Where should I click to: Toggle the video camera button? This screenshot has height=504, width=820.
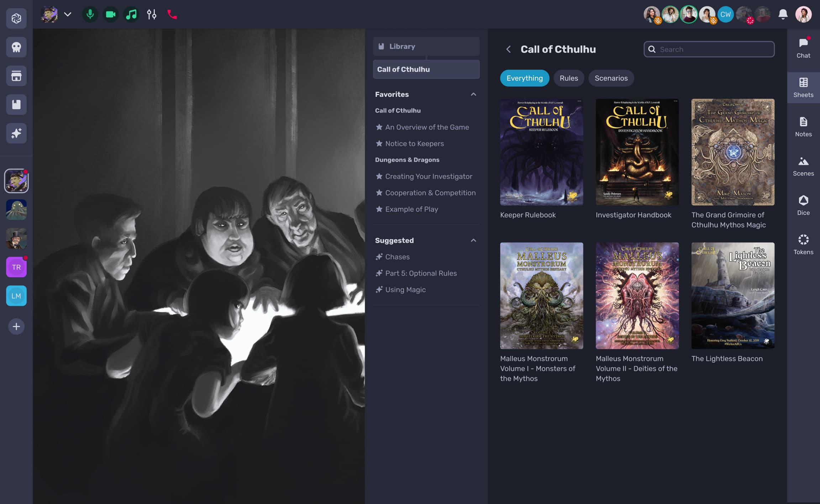click(x=111, y=15)
